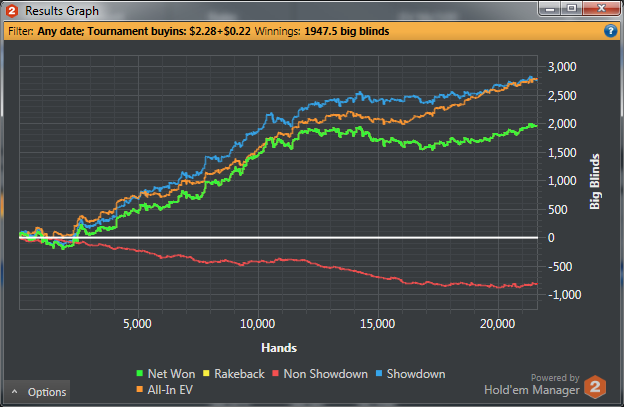Screen dimensions: 624x407
Task: Close the Results Graph window
Action: coord(601,8)
